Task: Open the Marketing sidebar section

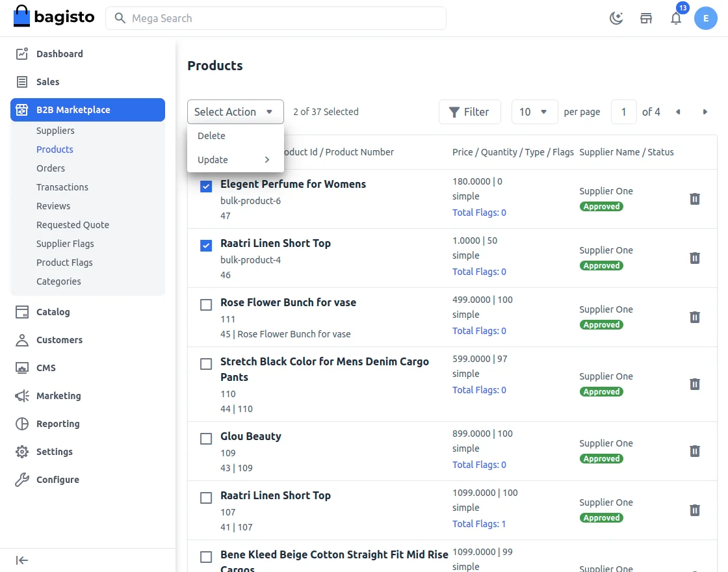Action: [57, 395]
